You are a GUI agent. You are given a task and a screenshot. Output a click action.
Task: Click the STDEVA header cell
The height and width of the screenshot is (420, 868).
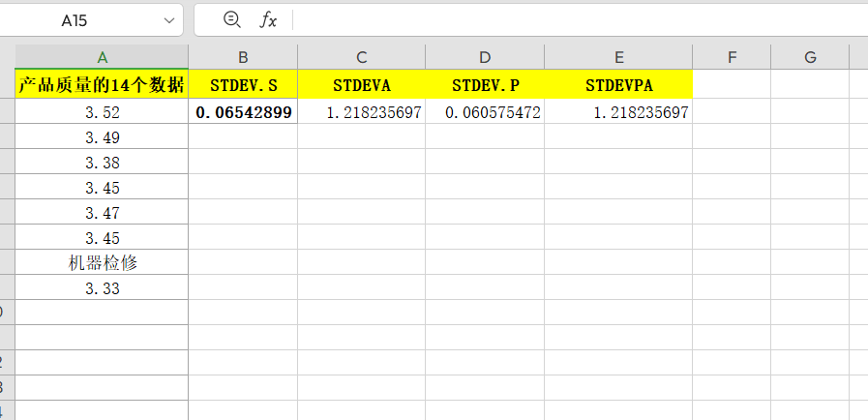click(x=361, y=85)
